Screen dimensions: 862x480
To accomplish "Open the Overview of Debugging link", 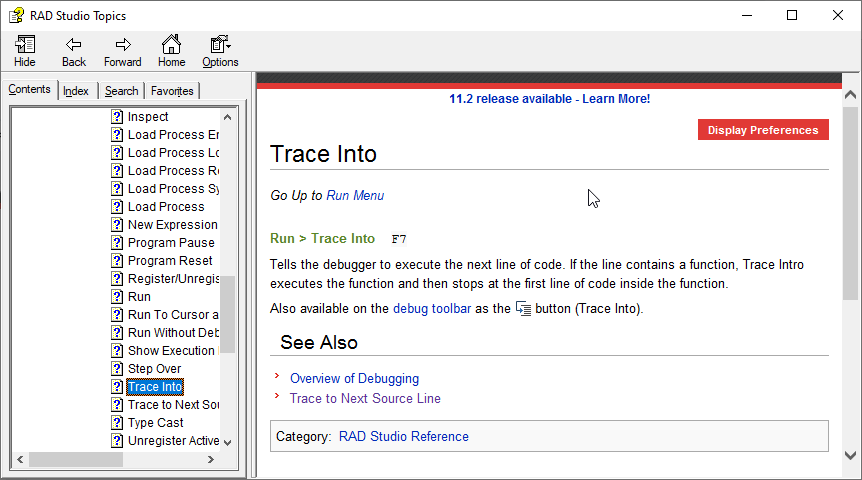I will (x=355, y=378).
